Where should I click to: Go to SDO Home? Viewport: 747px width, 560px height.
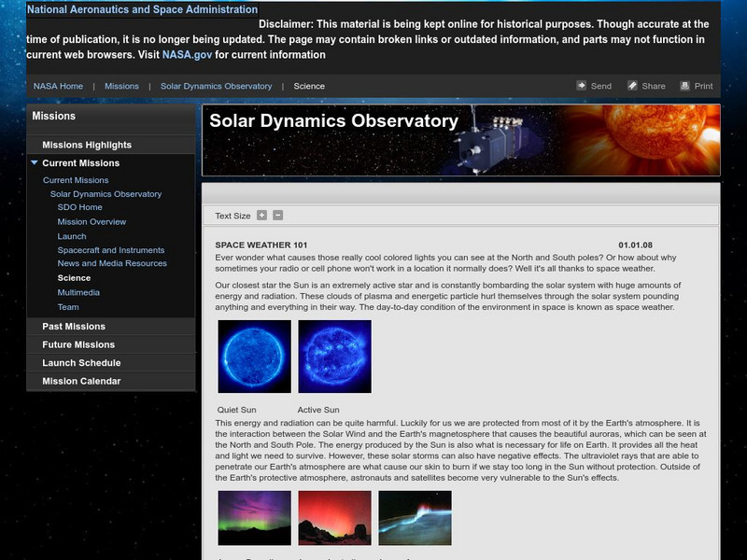80,207
